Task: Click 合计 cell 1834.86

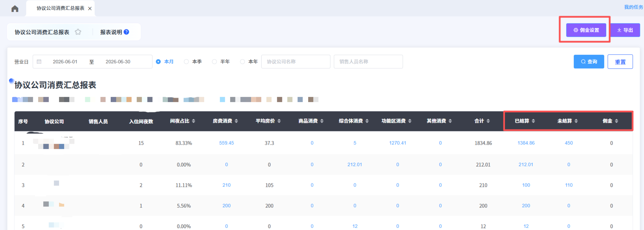Action: [483, 143]
